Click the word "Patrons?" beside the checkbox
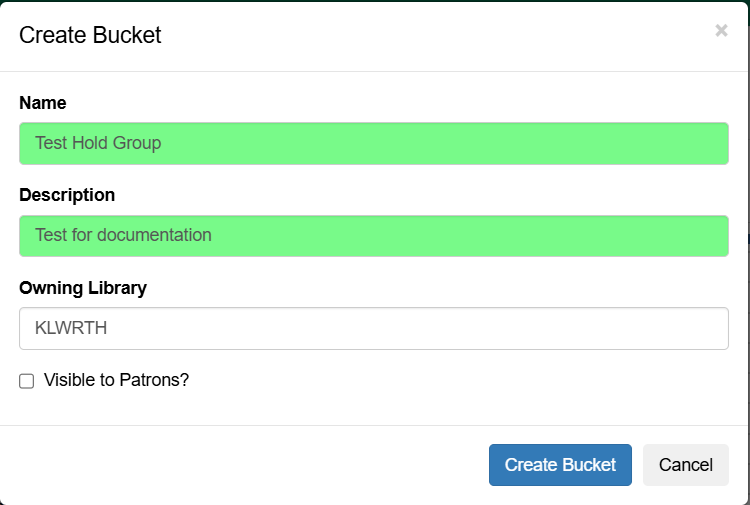This screenshot has height=505, width=750. (154, 380)
